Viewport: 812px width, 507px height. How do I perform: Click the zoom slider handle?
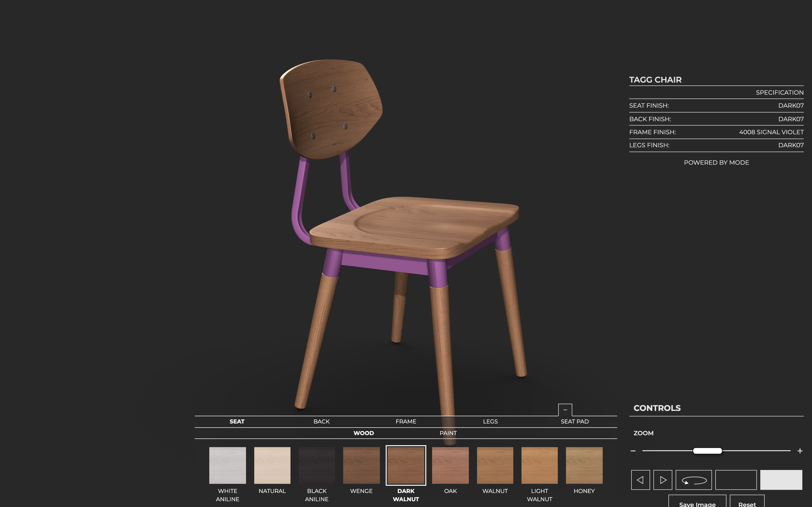click(707, 451)
